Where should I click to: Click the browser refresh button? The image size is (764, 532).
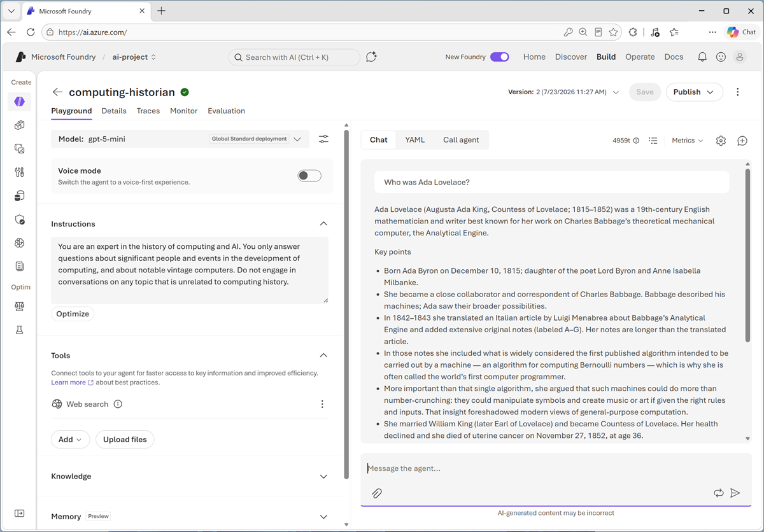[x=31, y=32]
